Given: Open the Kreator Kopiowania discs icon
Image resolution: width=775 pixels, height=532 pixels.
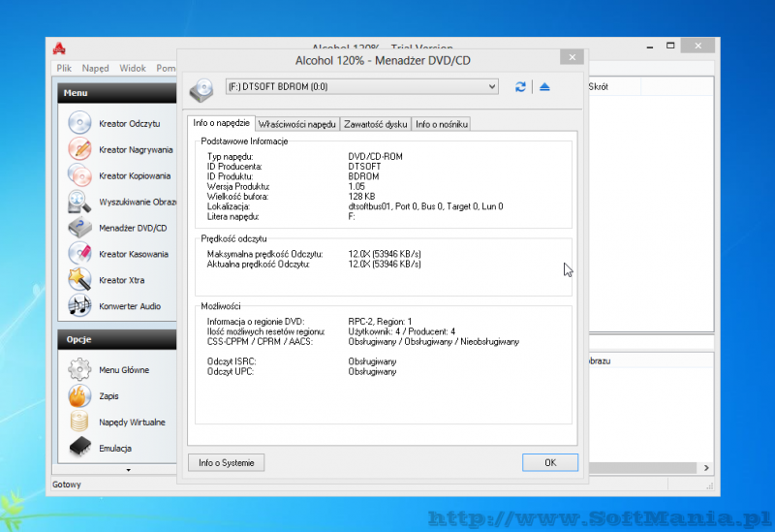Looking at the screenshot, I should coord(79,175).
